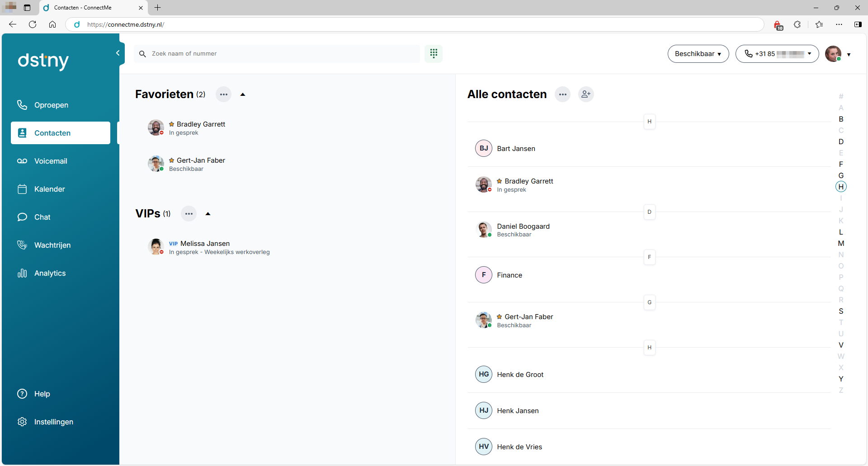This screenshot has height=466, width=868.
Task: Go to Oproepen in sidebar
Action: (51, 105)
